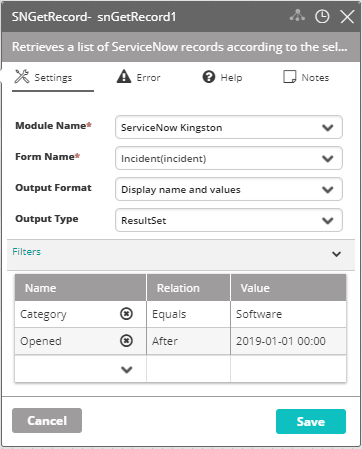Open the Module Name dropdown
The width and height of the screenshot is (362, 449).
coord(229,127)
